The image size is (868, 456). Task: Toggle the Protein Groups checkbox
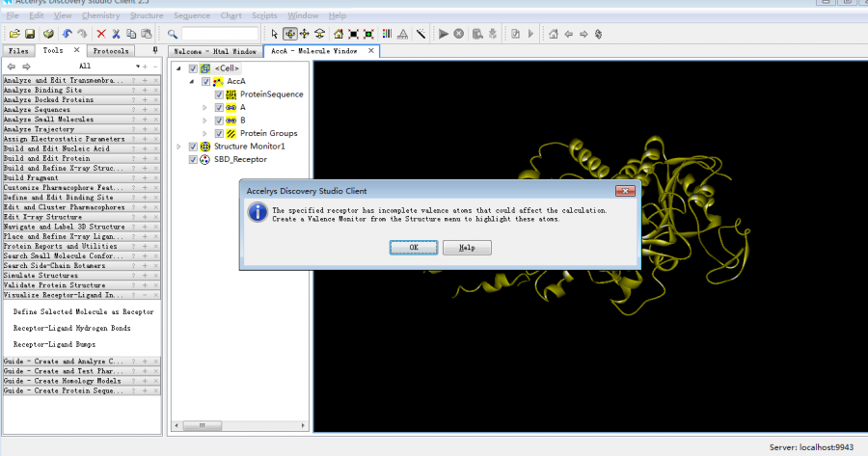(219, 133)
